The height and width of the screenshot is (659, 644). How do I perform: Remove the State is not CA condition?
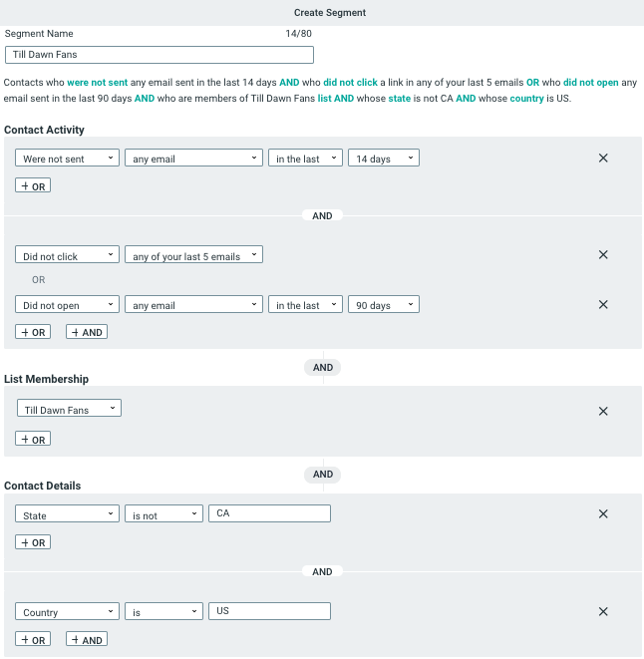pos(603,514)
